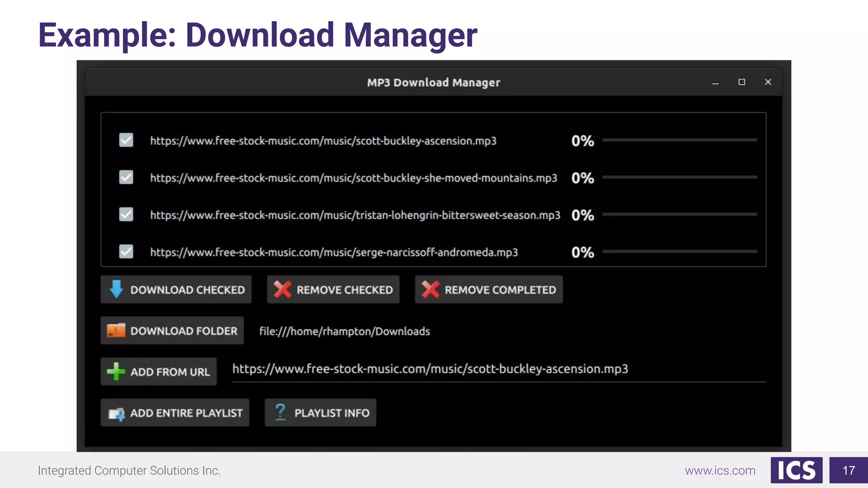Click the ADD FROM URL button label
This screenshot has height=488, width=868.
pyautogui.click(x=170, y=372)
